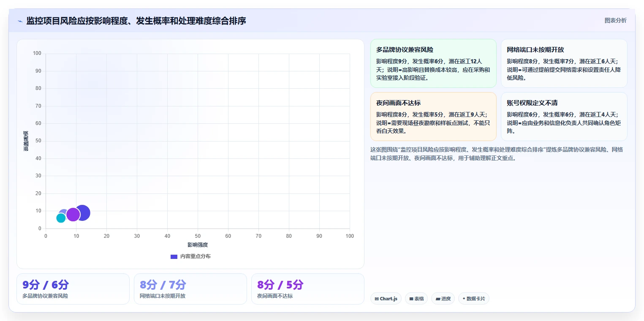Screen dimensions: 644x321
Task: Click the 表格 tag
Action: coord(416,299)
